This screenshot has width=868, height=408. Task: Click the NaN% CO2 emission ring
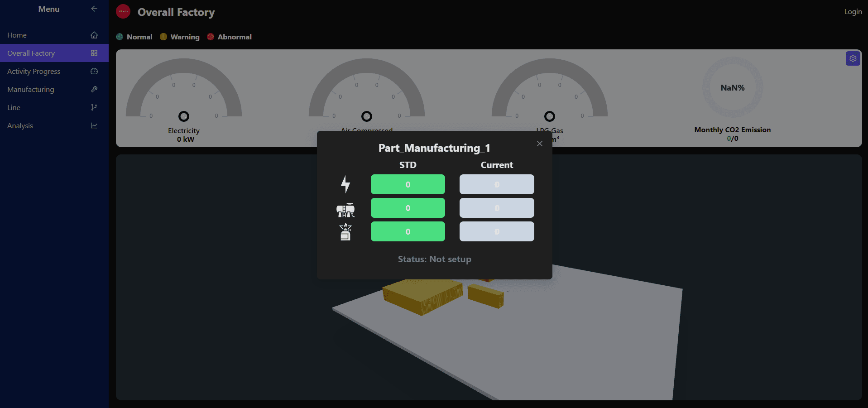[x=733, y=87]
